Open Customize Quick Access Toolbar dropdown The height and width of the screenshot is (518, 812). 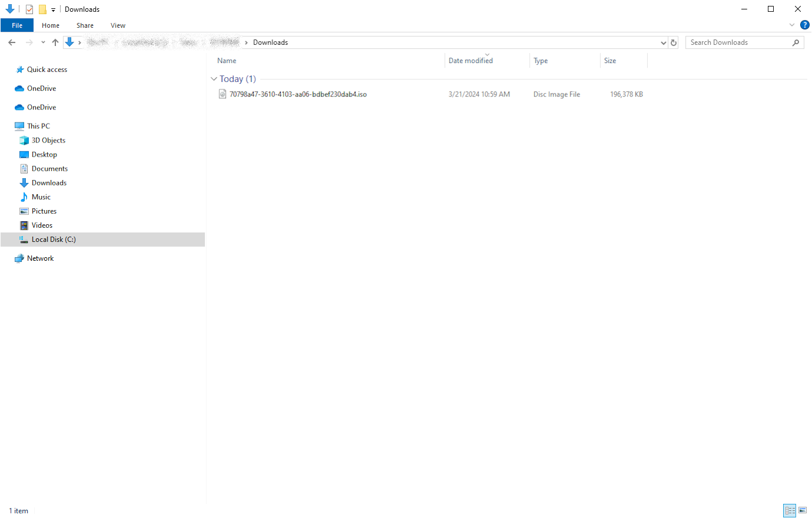pos(53,10)
